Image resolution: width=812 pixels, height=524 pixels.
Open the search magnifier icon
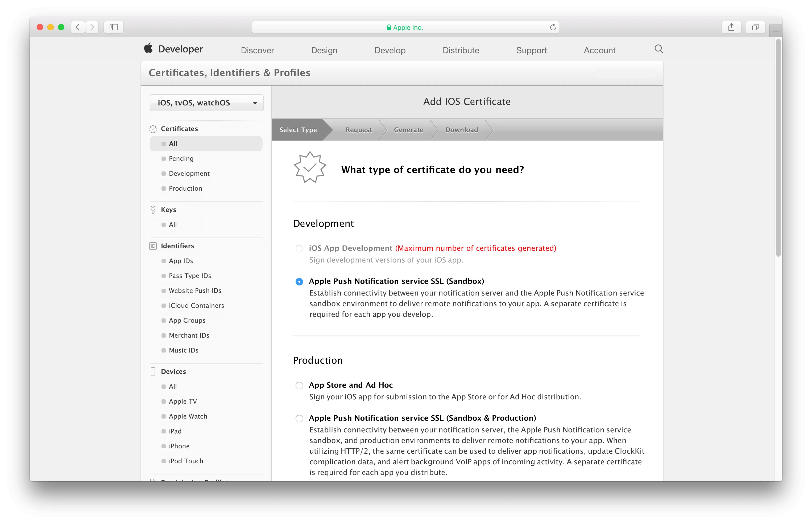(659, 49)
